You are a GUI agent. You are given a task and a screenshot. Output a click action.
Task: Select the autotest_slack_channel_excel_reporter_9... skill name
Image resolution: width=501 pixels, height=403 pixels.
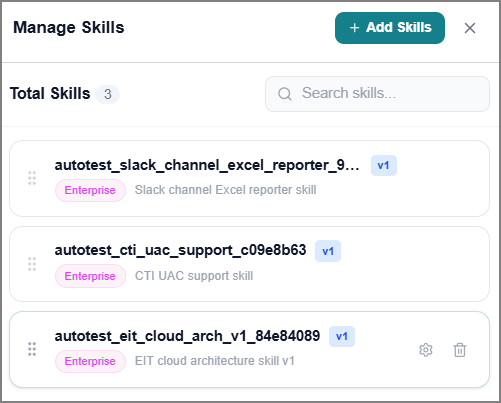coord(207,165)
